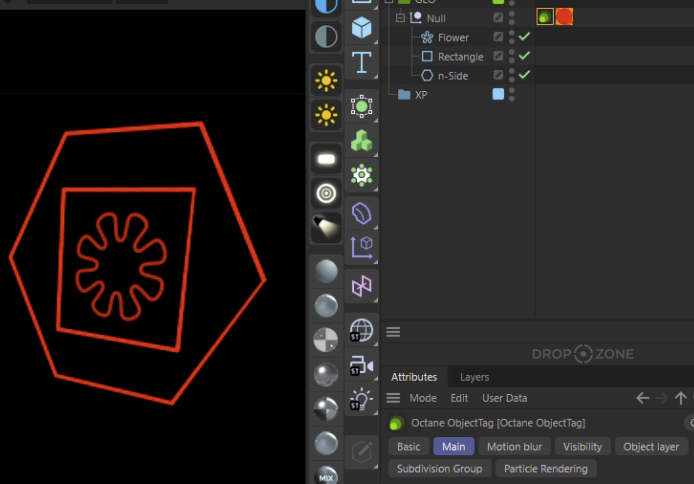The height and width of the screenshot is (484, 694).
Task: Open the Mode menu
Action: click(x=423, y=398)
